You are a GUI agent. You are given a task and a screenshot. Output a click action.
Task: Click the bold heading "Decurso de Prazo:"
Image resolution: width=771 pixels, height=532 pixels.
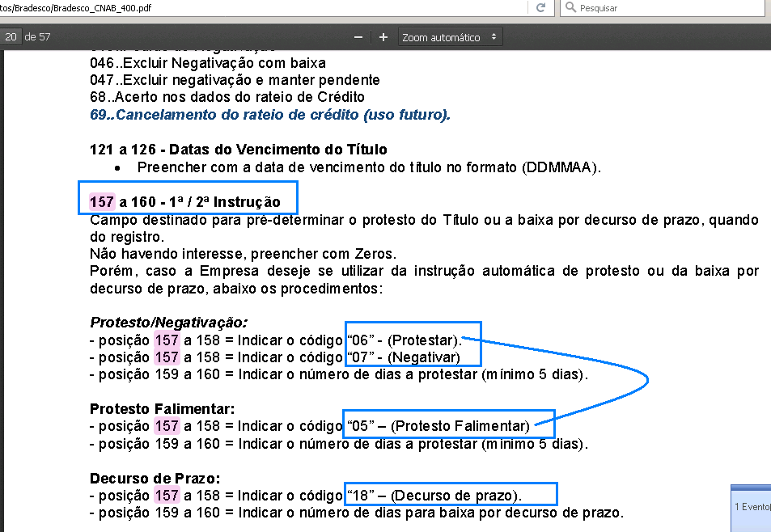(x=155, y=479)
